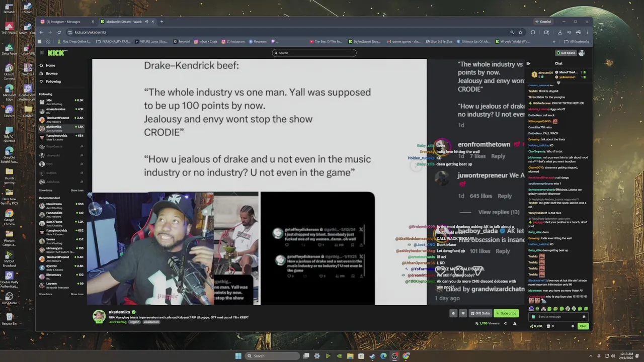Mute the akademiks Stream tab audio
The height and width of the screenshot is (362, 644).
[147, 22]
